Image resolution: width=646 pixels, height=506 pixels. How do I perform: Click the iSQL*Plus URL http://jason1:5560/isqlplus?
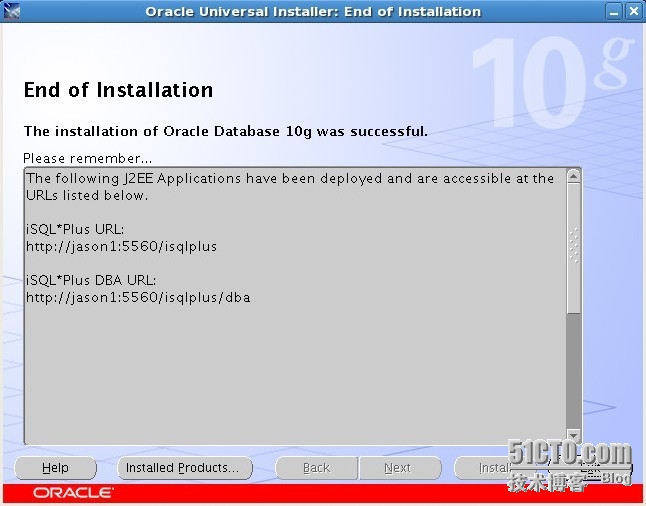pos(122,246)
